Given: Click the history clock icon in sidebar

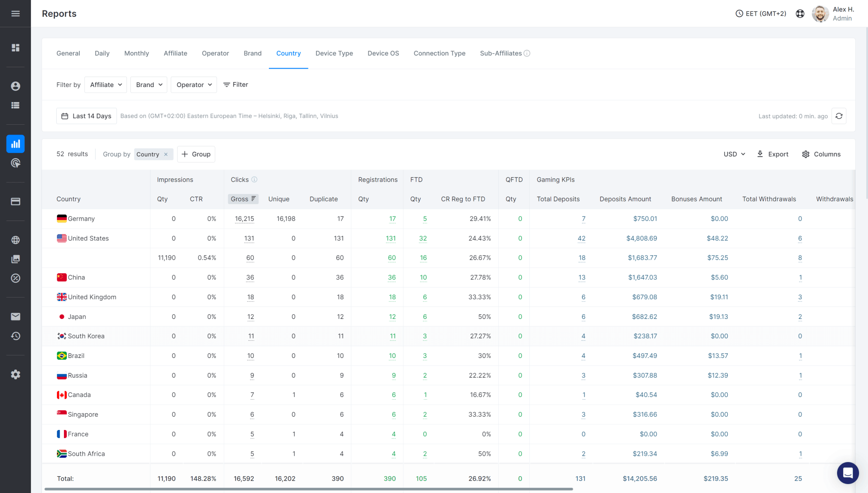Looking at the screenshot, I should [15, 336].
